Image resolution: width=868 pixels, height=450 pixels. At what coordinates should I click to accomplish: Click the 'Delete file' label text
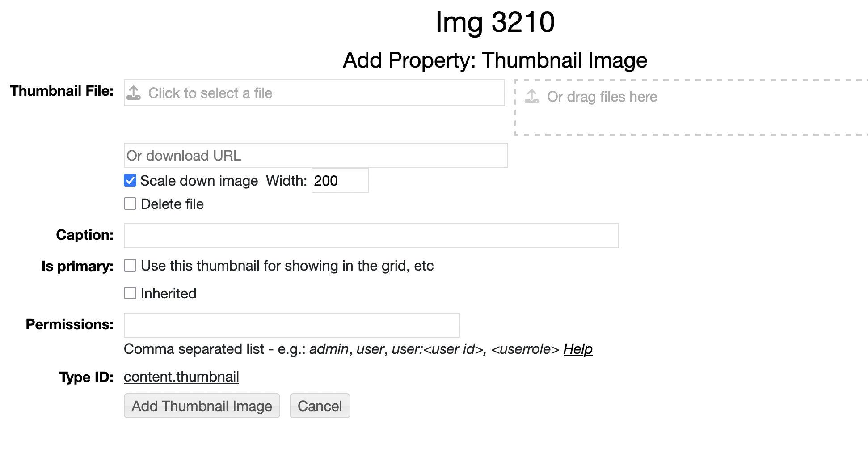(x=173, y=204)
